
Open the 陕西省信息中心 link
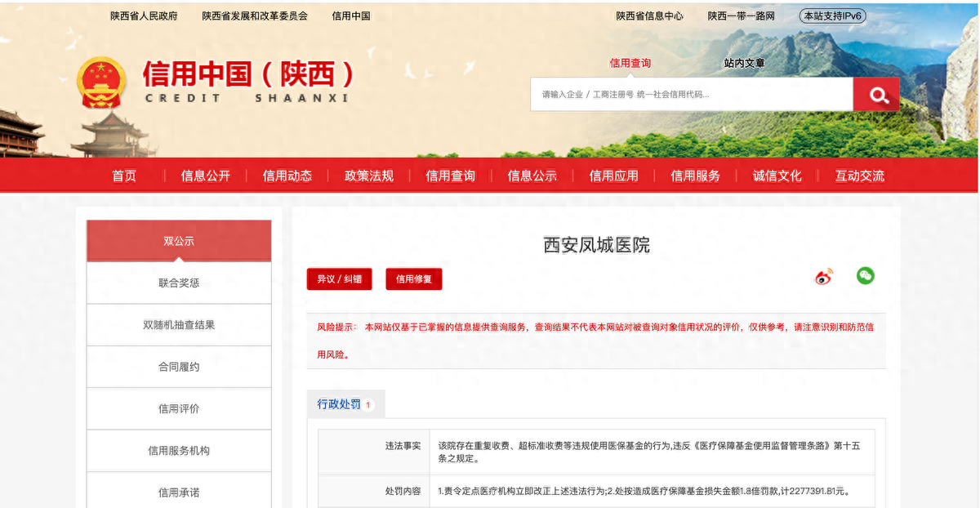pyautogui.click(x=650, y=16)
